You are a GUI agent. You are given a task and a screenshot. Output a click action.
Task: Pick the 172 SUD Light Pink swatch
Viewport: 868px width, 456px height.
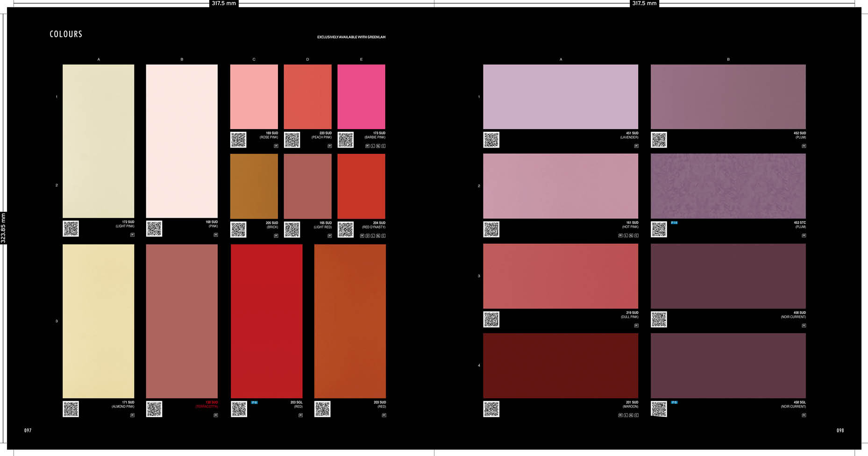pos(98,141)
